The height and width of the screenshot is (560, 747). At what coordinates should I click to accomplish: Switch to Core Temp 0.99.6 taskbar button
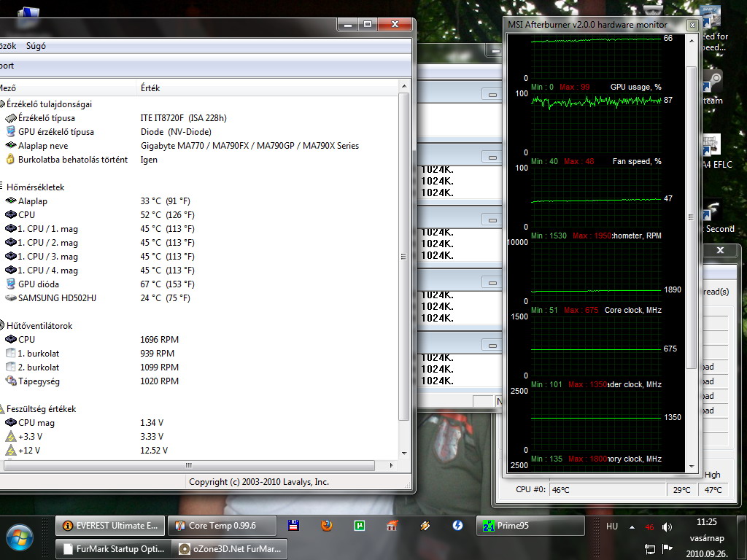[222, 526]
